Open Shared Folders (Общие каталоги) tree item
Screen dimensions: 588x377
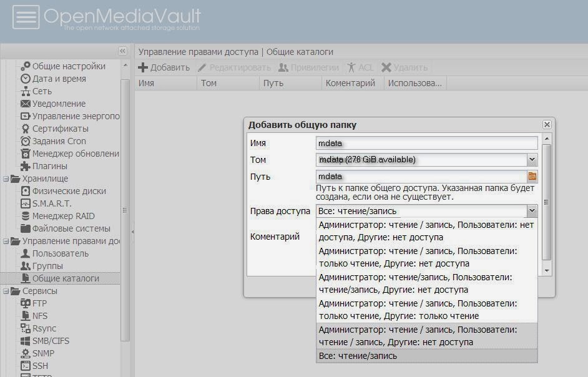coord(61,278)
